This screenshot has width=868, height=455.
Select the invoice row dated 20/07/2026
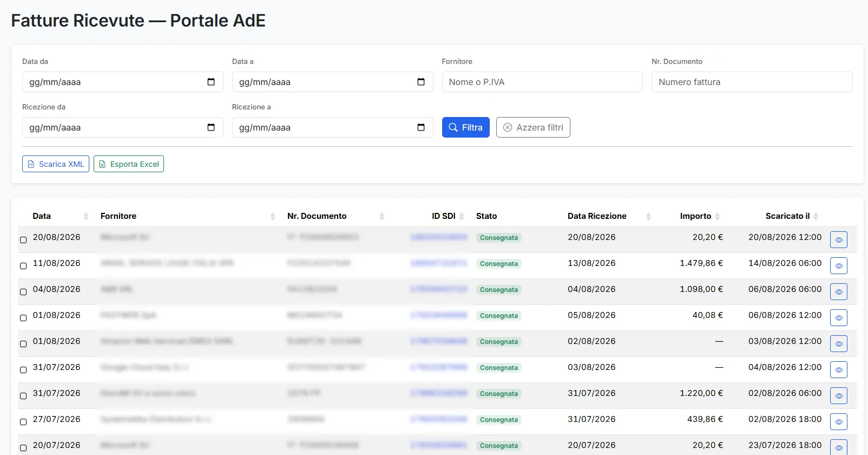[23, 448]
